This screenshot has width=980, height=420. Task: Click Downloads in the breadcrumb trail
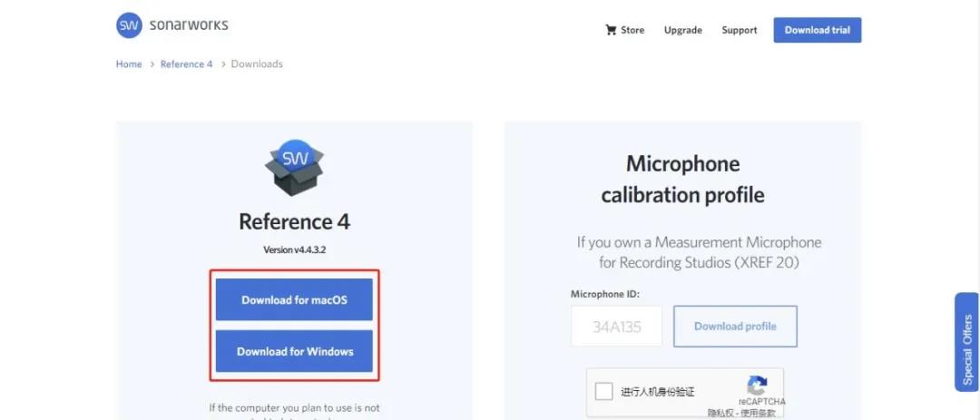pos(257,64)
